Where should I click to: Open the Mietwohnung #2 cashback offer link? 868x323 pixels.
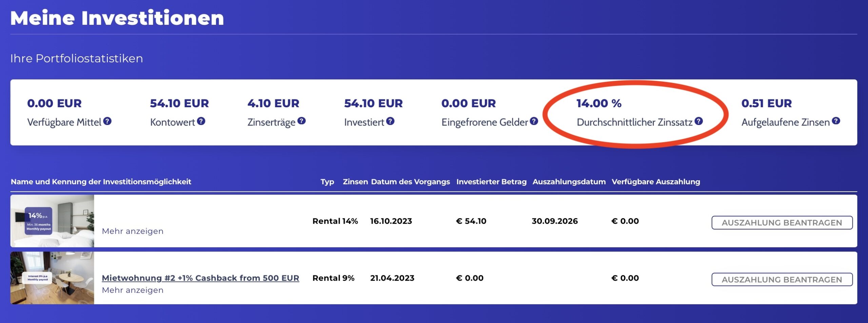click(200, 278)
